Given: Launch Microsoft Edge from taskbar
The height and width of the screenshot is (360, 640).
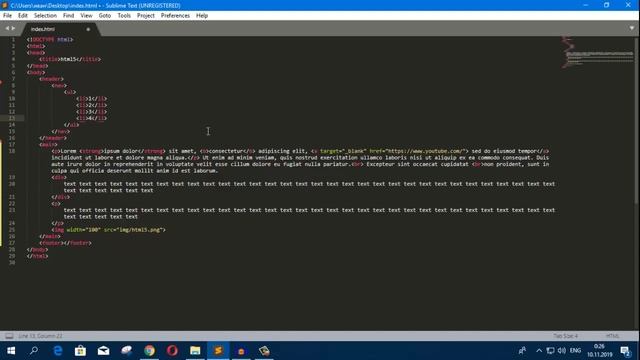Looking at the screenshot, I should click(58, 351).
